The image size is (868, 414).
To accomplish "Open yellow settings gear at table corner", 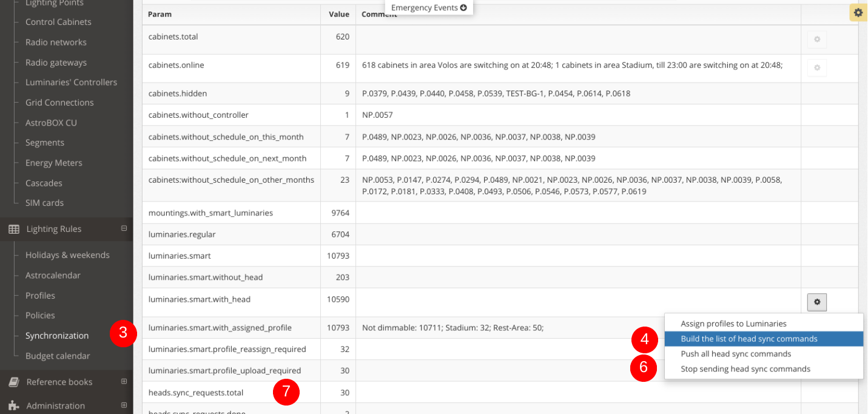I will point(858,13).
